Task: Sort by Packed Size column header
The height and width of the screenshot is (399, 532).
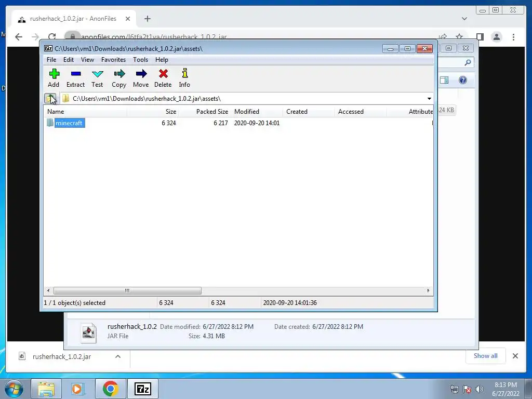Action: (205, 112)
